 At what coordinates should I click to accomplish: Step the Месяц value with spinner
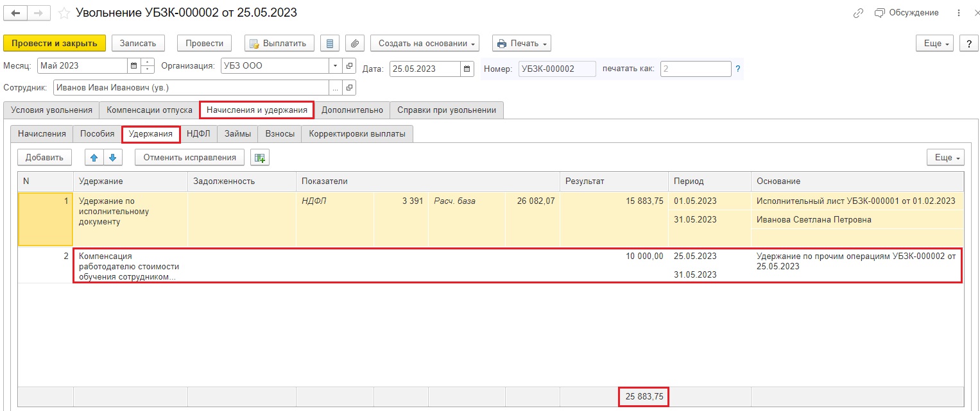pos(148,65)
